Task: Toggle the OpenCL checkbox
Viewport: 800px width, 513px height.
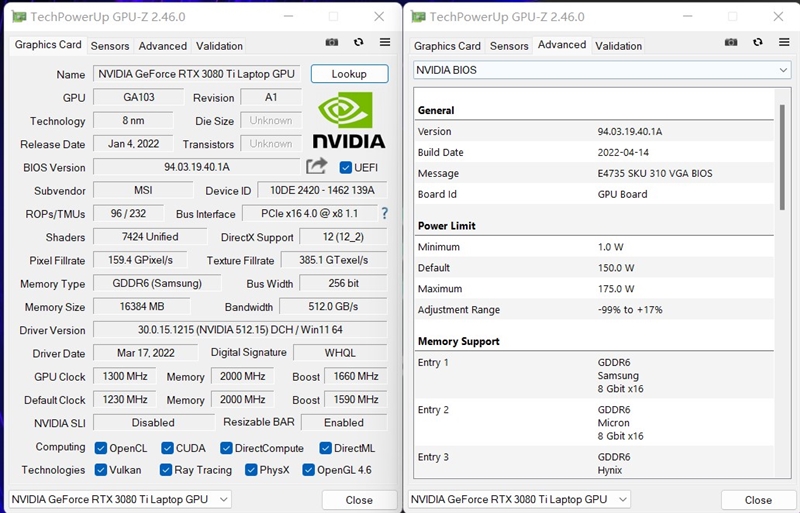Action: [x=101, y=448]
